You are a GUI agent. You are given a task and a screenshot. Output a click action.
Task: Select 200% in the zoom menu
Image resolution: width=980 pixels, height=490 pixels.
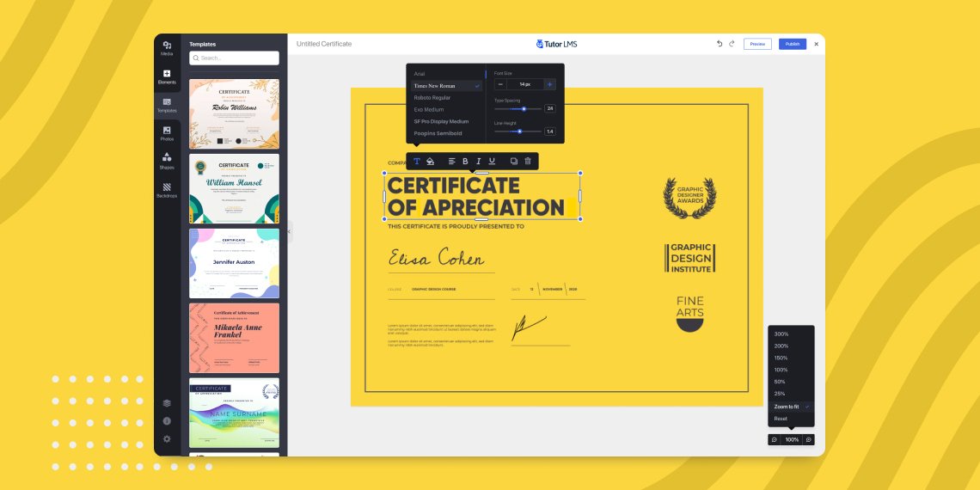(x=781, y=346)
